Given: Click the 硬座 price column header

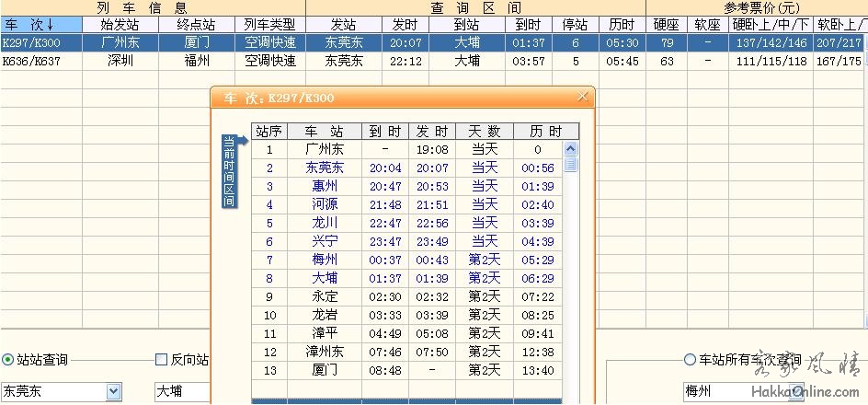Looking at the screenshot, I should point(667,25).
